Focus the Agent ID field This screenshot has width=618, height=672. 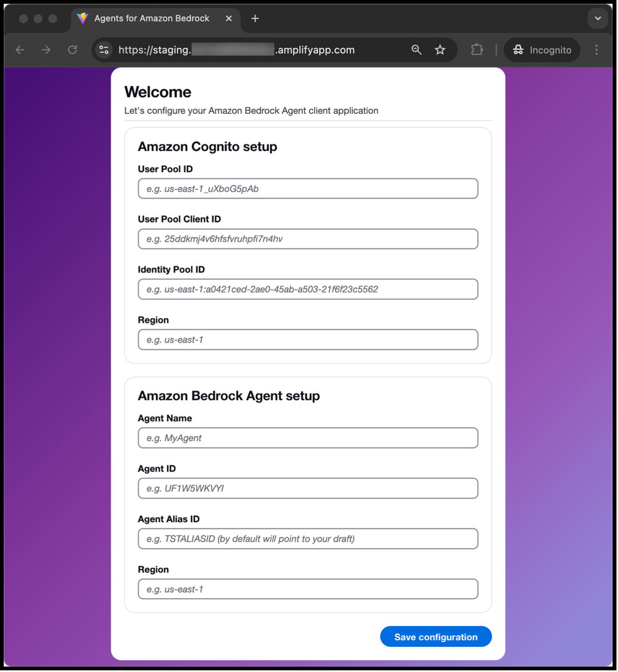[x=308, y=488]
